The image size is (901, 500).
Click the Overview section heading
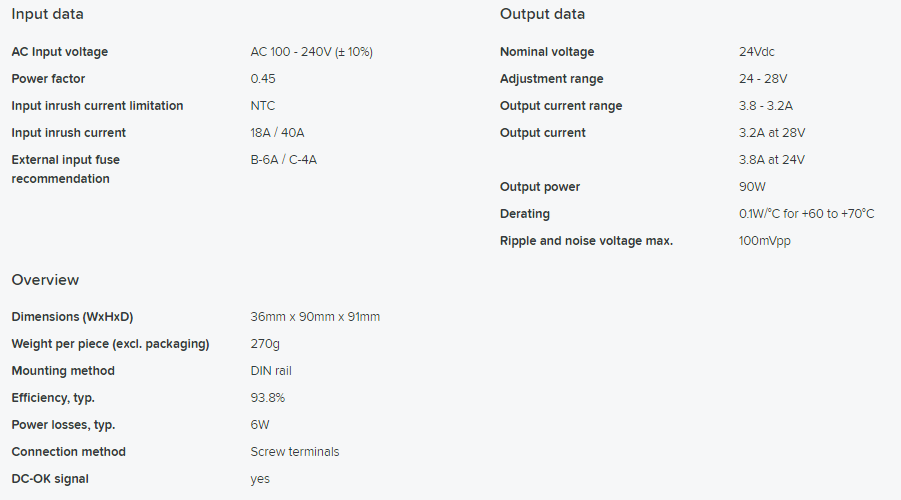(x=45, y=280)
